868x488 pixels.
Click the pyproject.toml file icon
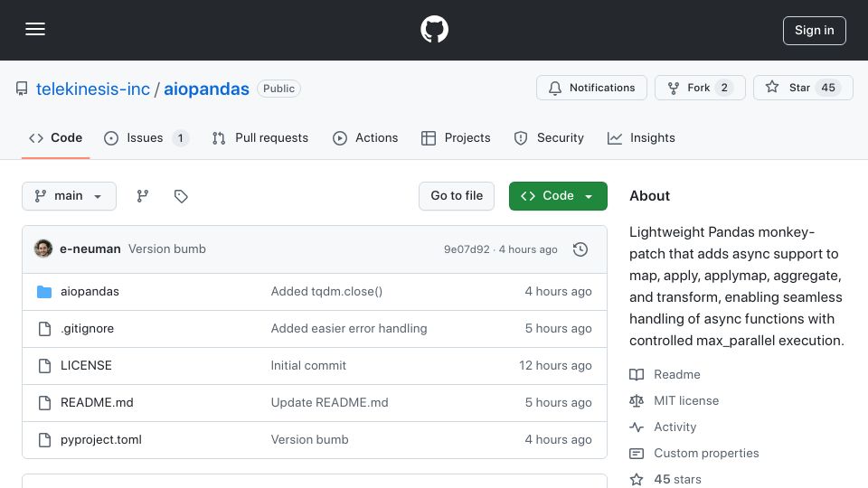pos(44,440)
